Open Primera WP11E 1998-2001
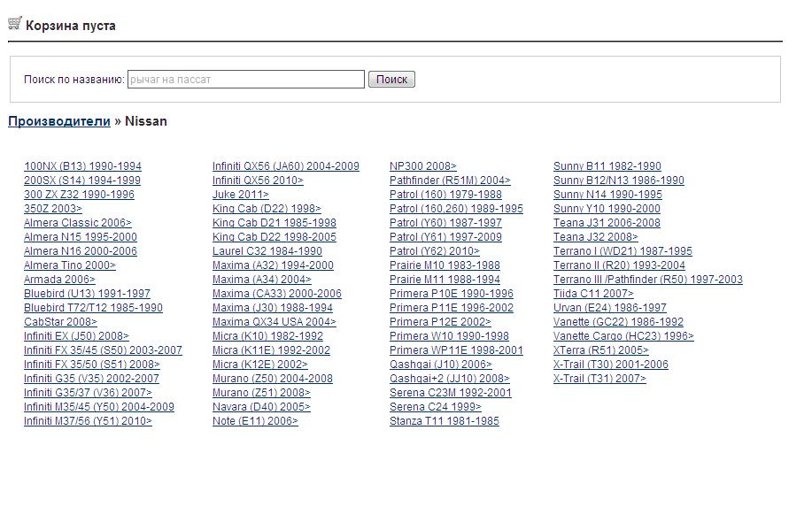812x507 pixels. coord(456,350)
